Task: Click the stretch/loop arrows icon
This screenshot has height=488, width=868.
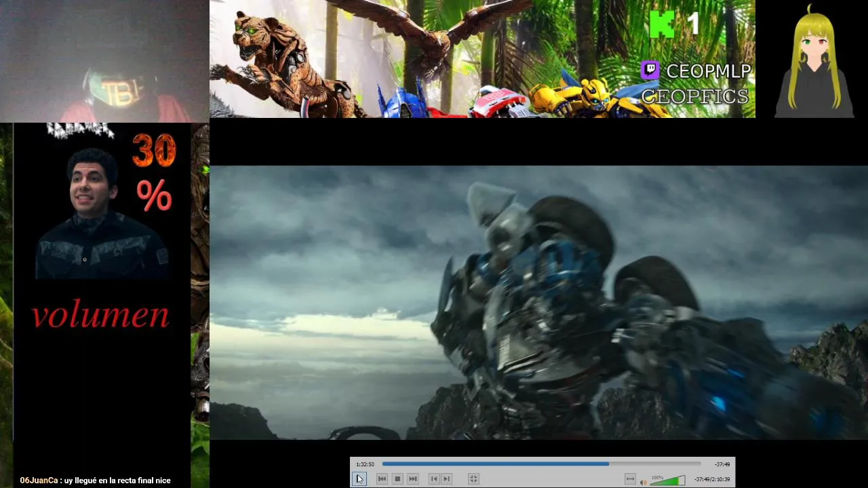Action: pyautogui.click(x=630, y=480)
